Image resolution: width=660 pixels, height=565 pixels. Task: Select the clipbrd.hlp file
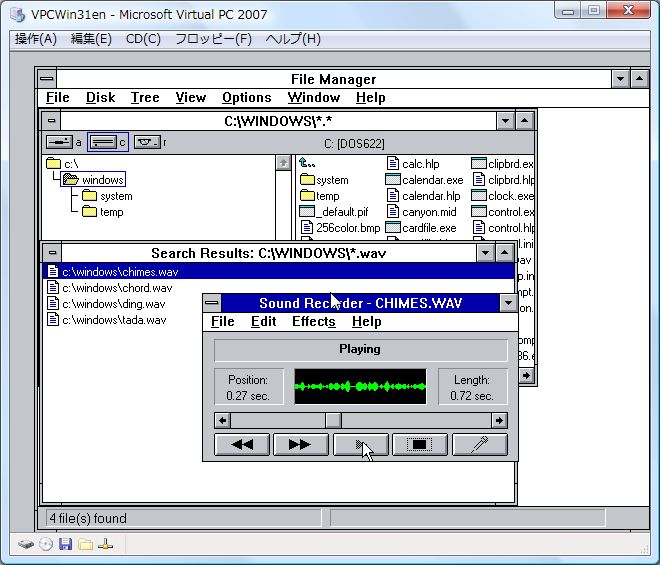pos(503,180)
